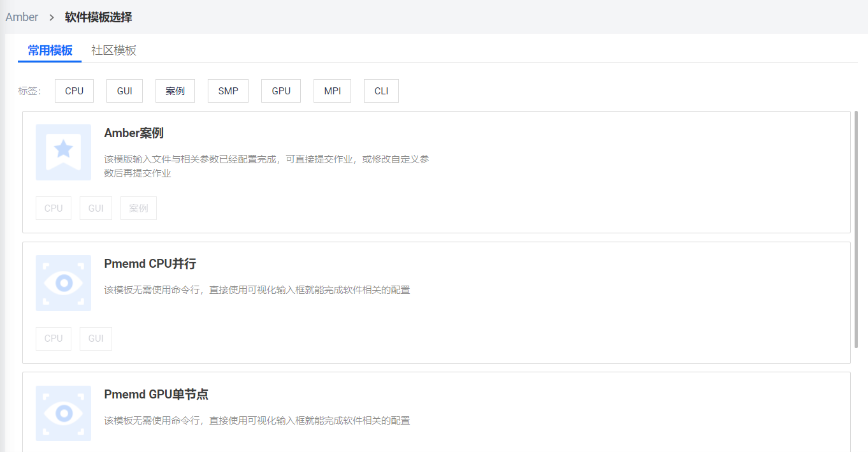Viewport: 868px width, 452px height.
Task: Open the Amber案例 template title
Action: (x=134, y=133)
